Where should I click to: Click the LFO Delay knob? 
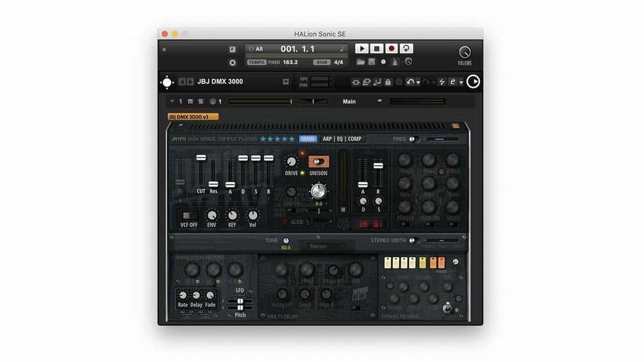point(196,295)
